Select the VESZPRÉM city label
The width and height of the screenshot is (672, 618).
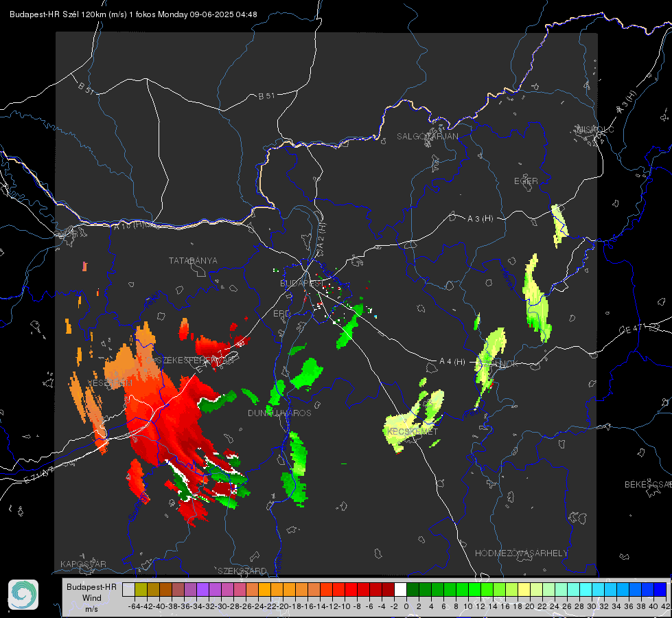110,382
